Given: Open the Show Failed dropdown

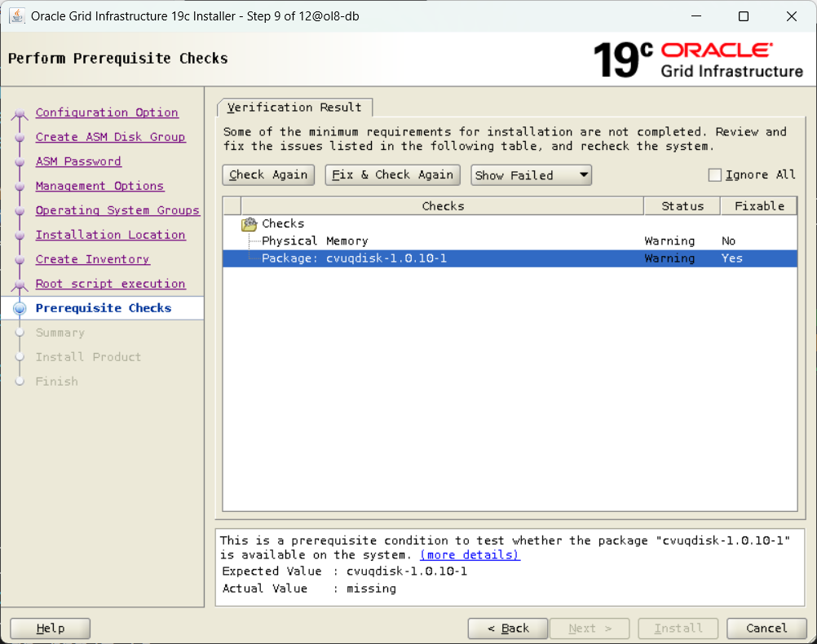Looking at the screenshot, I should [531, 175].
